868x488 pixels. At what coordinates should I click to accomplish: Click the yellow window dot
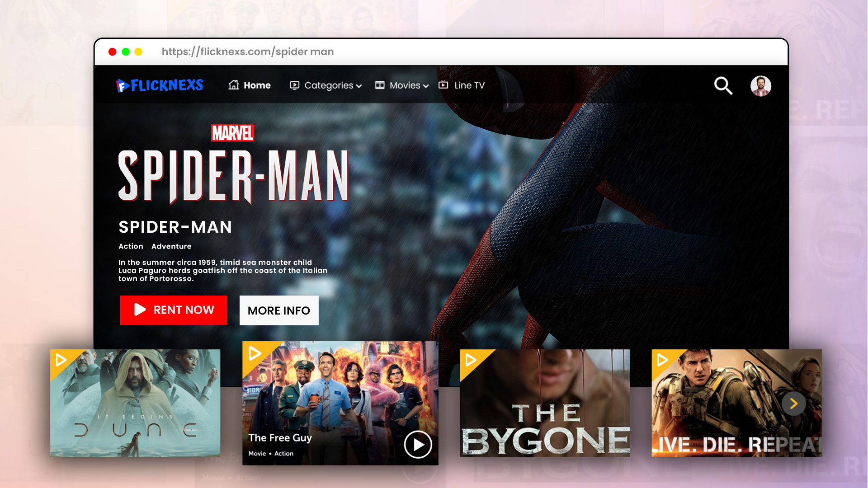pos(138,52)
